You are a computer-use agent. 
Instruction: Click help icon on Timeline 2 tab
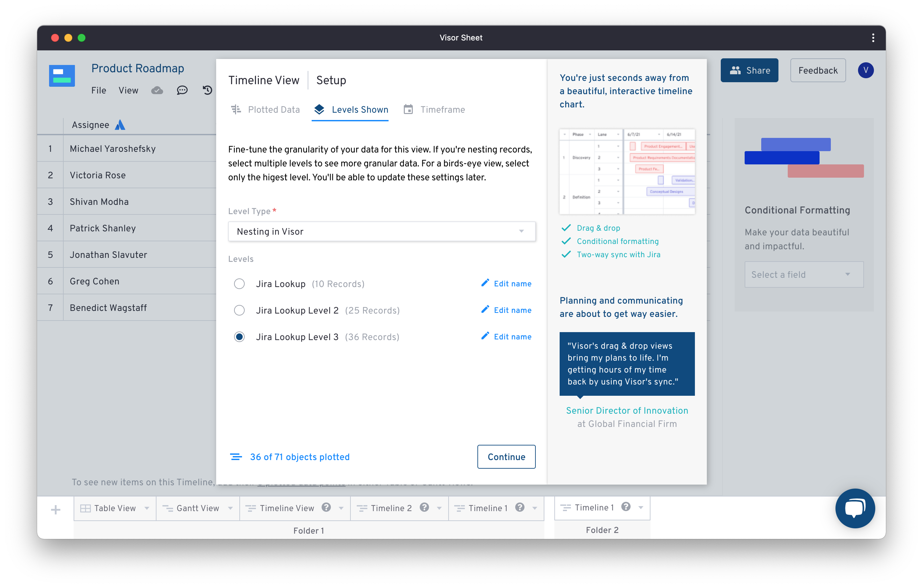(x=424, y=507)
